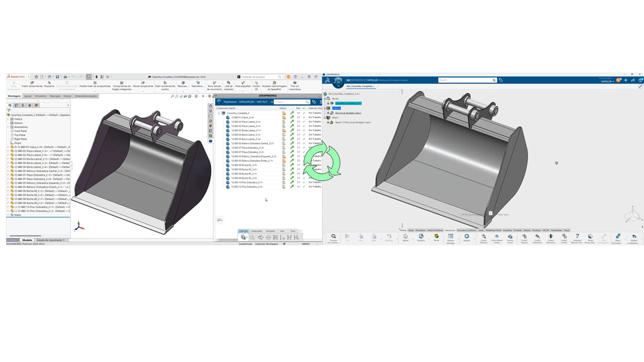Open Lista de materiais tool

pos(228,86)
